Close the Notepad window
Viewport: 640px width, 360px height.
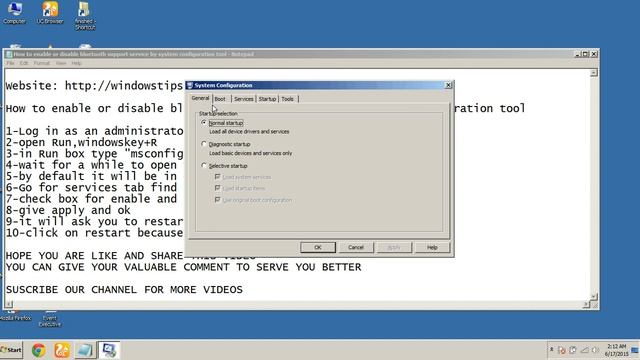[594, 54]
